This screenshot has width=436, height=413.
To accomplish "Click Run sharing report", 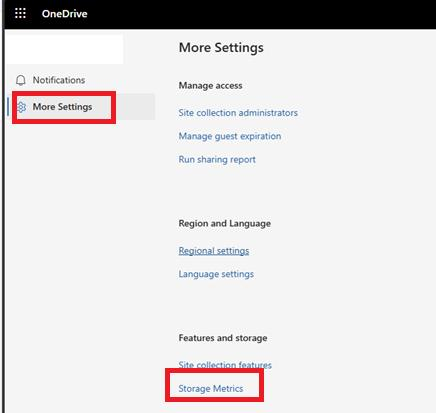I will pos(217,159).
